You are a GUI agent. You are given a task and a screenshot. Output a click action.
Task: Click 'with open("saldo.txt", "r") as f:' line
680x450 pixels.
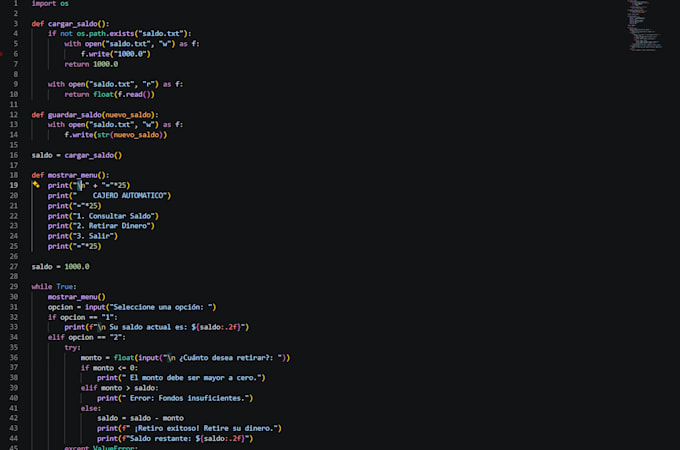pos(115,85)
